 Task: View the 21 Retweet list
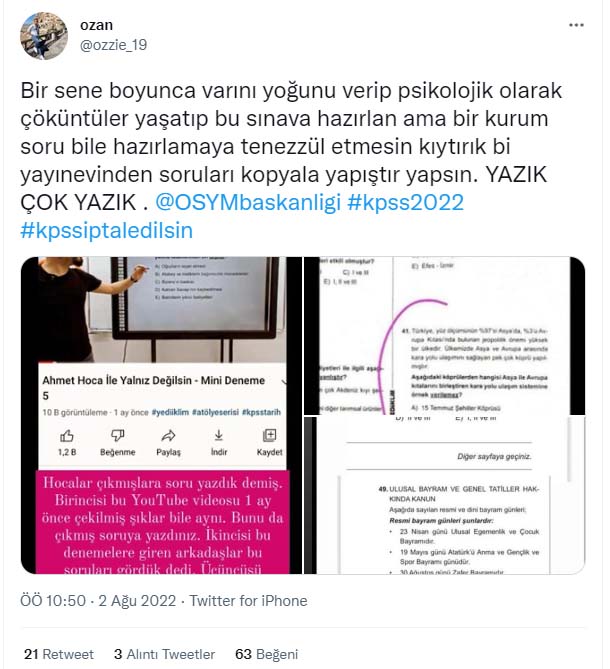(x=58, y=654)
